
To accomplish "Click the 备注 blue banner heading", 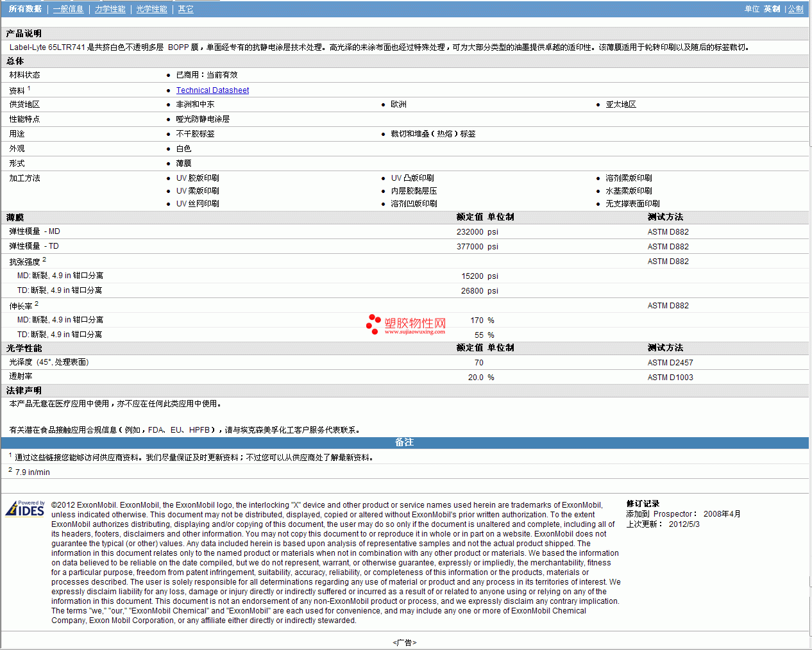I will (404, 442).
